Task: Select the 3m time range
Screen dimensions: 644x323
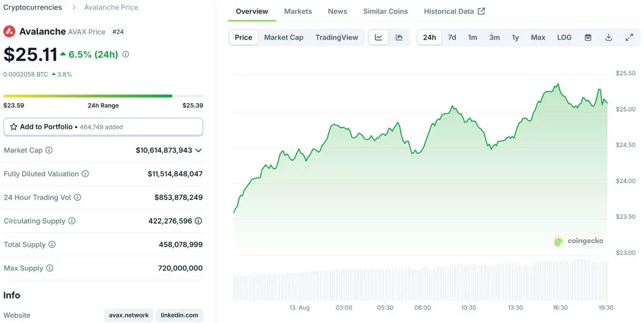Action: coord(495,38)
